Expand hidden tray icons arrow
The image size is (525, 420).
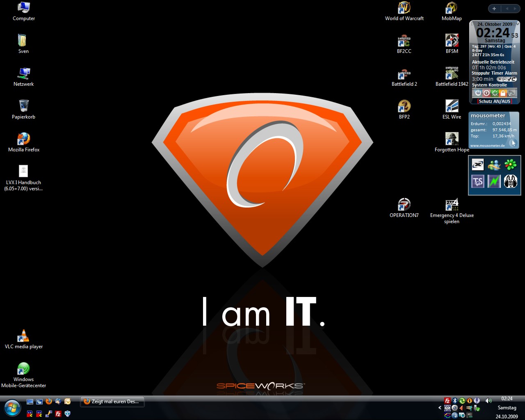440,408
